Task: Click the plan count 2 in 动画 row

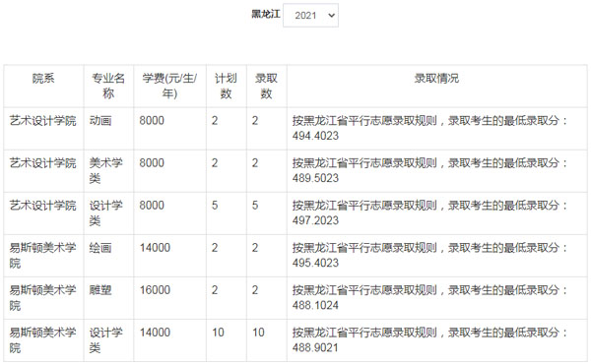Action: pos(227,128)
